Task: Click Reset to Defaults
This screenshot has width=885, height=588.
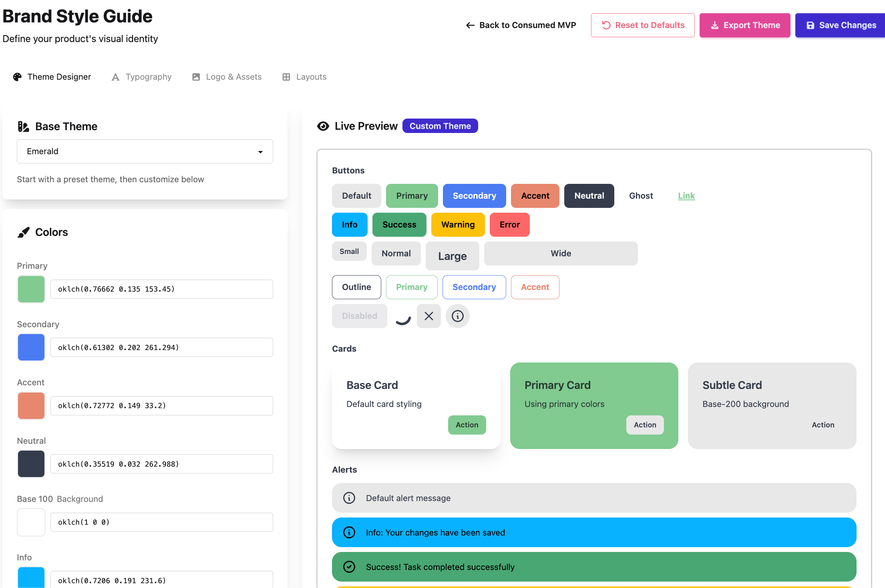Action: (x=643, y=25)
